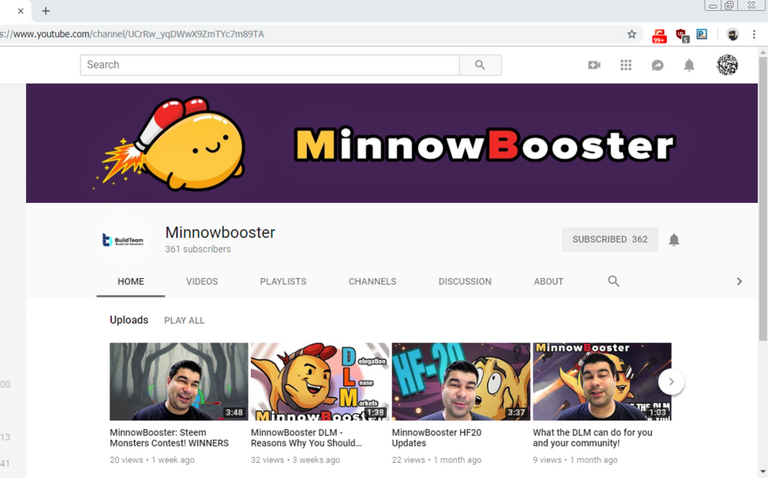
Task: Open the HF20 Updates video thumbnail
Action: click(x=461, y=382)
